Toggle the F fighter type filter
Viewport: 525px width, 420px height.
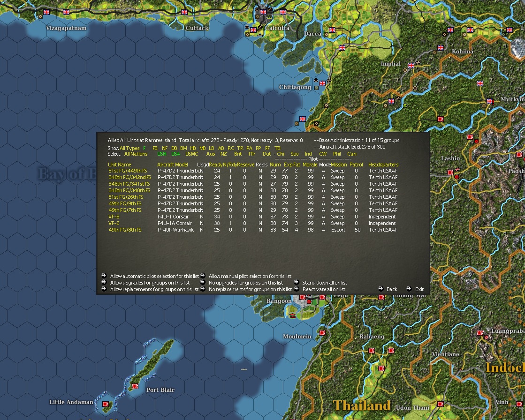[145, 148]
